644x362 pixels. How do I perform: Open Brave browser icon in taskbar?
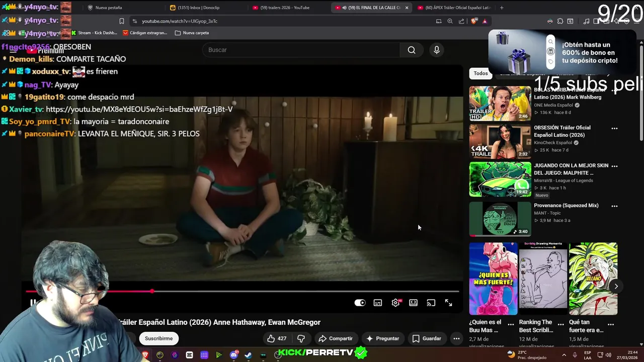point(145,355)
